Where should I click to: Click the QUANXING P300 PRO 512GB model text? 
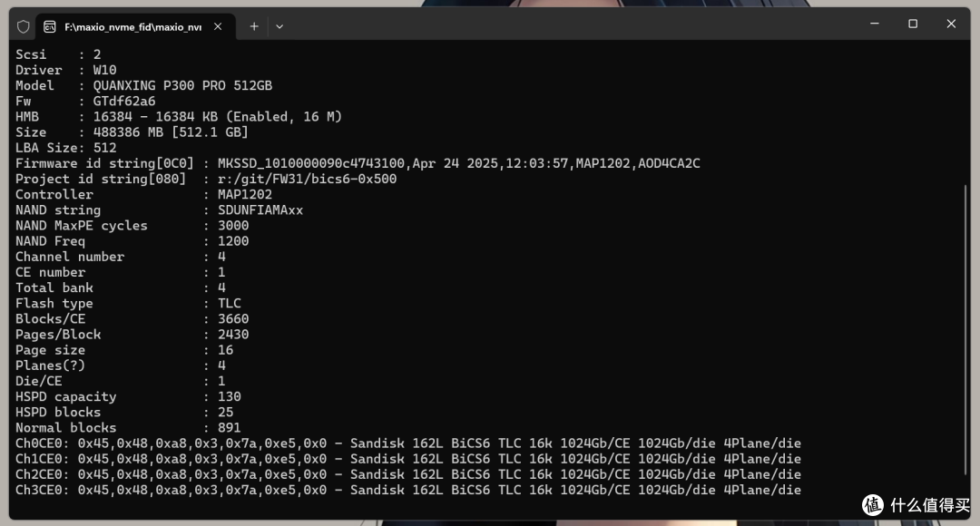182,85
